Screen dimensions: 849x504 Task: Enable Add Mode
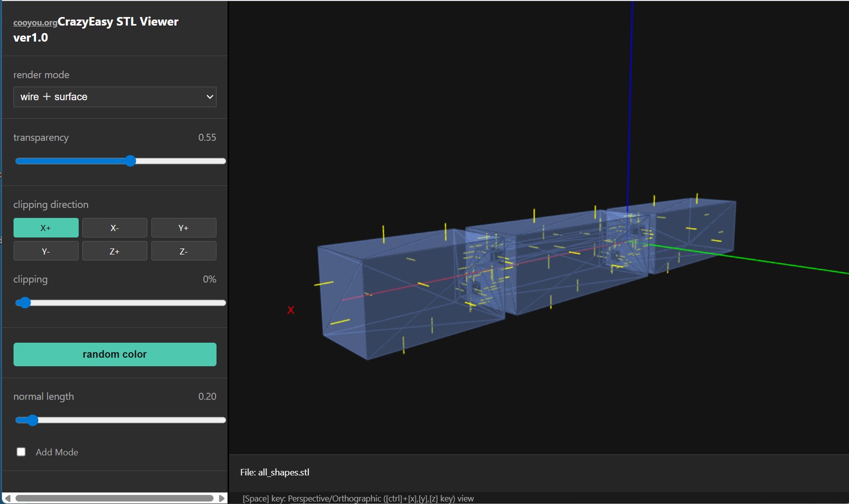21,451
